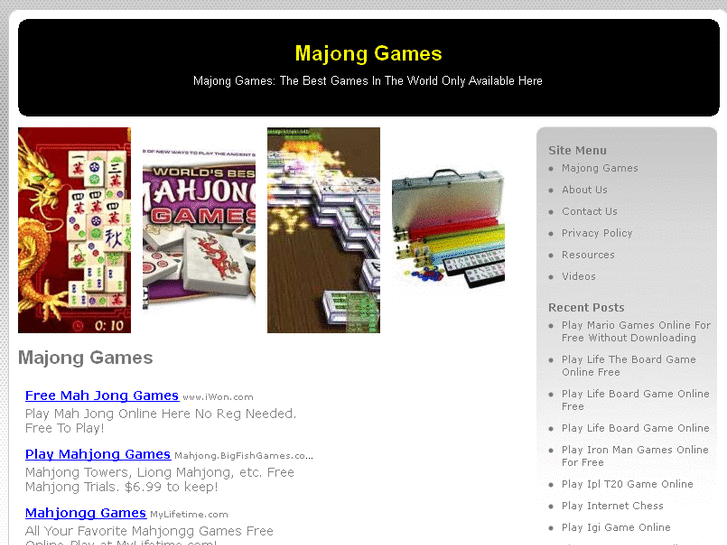Open the World's Best Mahjong Games image
This screenshot has height=545, width=727.
coord(199,230)
